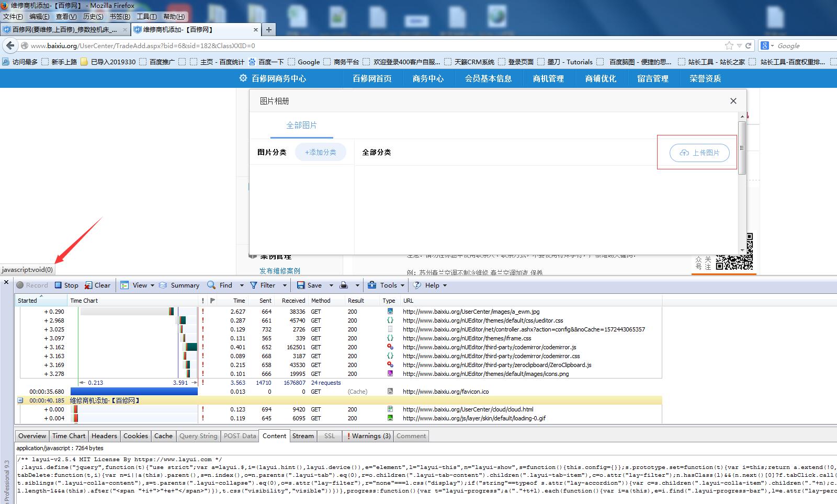Image resolution: width=837 pixels, height=504 pixels.
Task: Click the Stop recording icon in HttpWatch
Action: (59, 285)
